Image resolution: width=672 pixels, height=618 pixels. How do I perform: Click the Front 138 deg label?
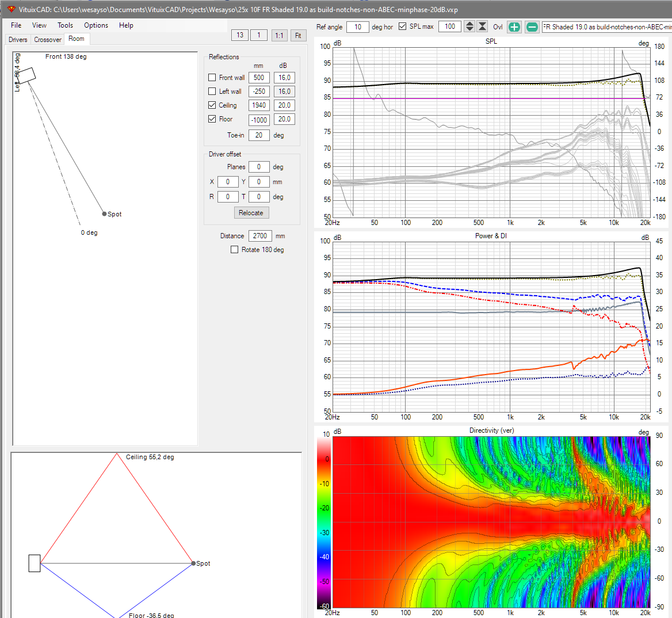tap(66, 56)
